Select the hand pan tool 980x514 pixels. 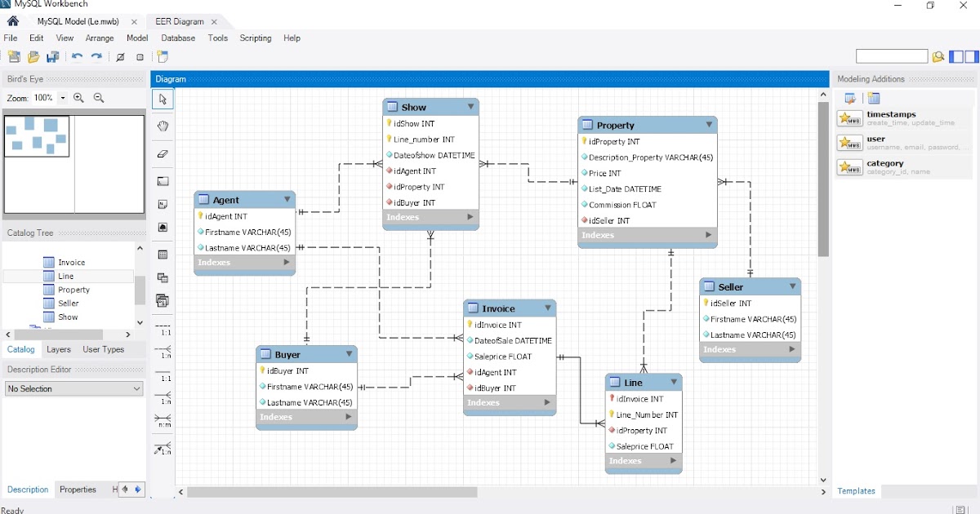(x=163, y=126)
